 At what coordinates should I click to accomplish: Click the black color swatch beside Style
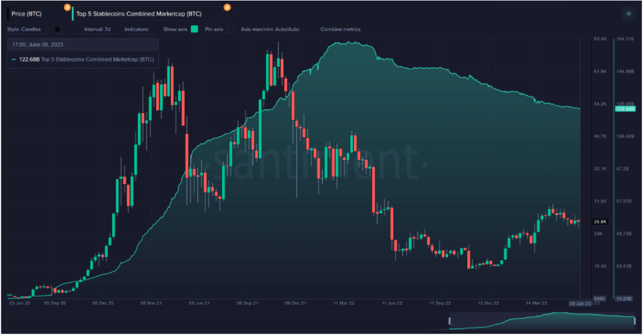pyautogui.click(x=57, y=29)
